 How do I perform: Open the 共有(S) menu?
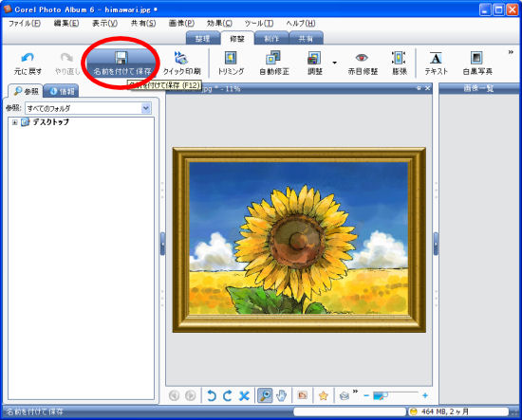[x=143, y=24]
